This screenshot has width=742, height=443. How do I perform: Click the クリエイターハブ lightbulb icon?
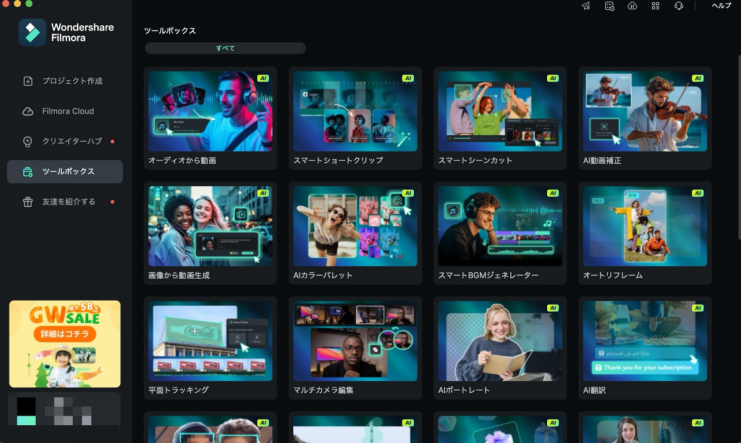28,142
